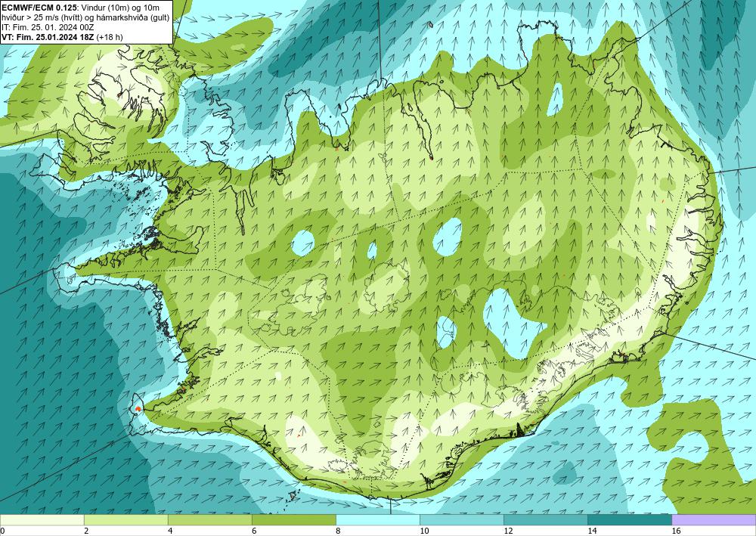Image resolution: width=756 pixels, height=536 pixels.
Task: Click the legend label "0"
Action: tap(2, 531)
